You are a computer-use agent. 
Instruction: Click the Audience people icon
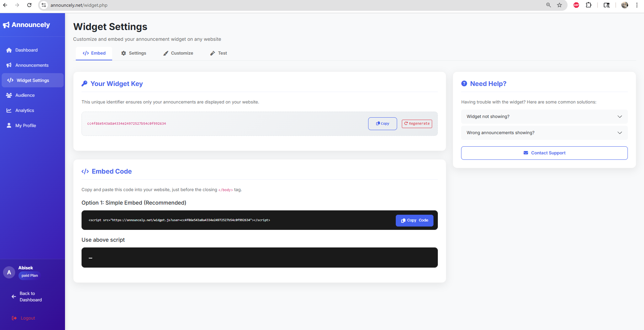[x=9, y=95]
